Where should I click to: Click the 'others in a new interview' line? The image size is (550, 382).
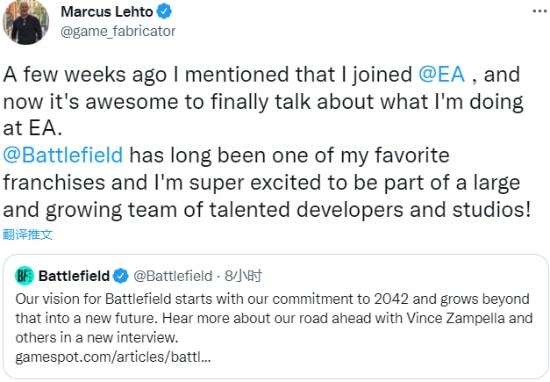[97, 337]
